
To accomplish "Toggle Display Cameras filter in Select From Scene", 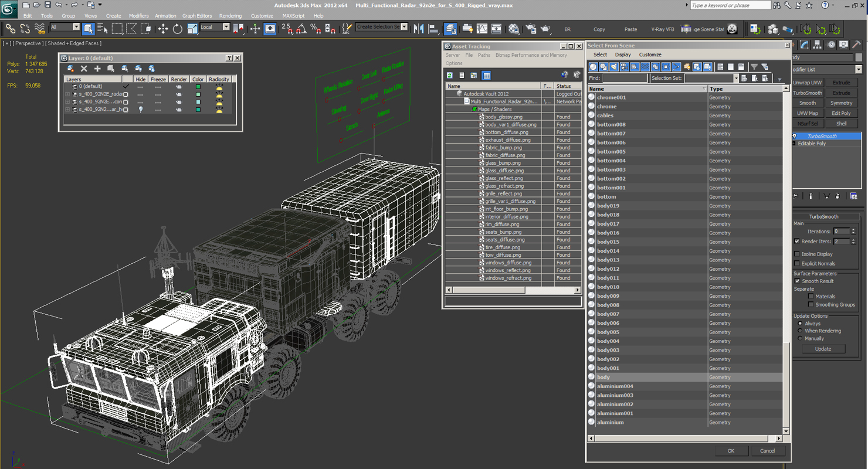I will pos(624,67).
